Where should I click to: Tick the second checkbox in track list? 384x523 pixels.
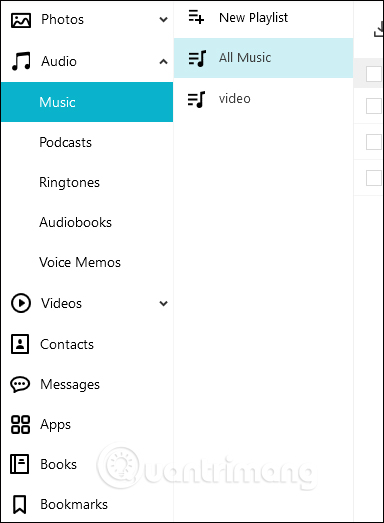pyautogui.click(x=374, y=106)
